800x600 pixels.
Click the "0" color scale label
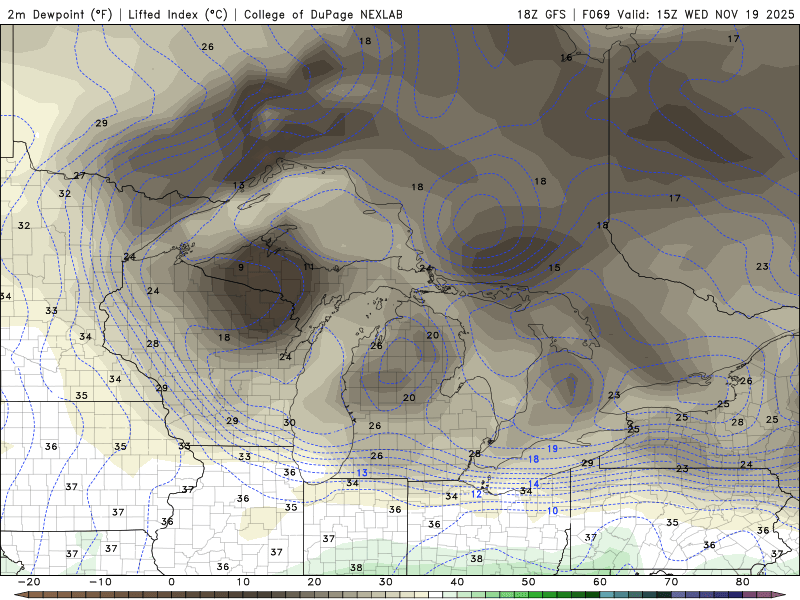(171, 582)
